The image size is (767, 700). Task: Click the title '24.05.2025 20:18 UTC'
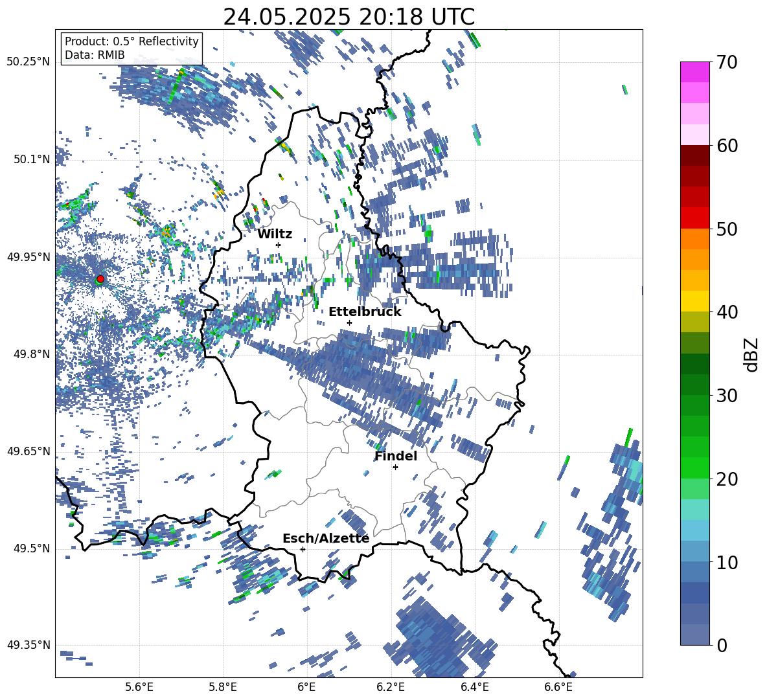(349, 17)
